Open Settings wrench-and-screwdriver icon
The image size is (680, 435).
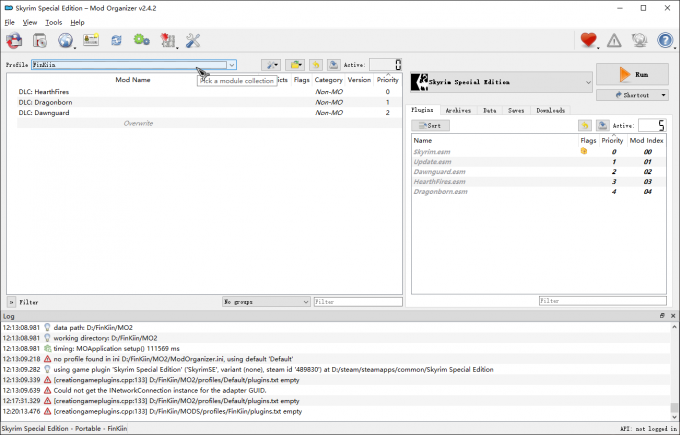(193, 41)
